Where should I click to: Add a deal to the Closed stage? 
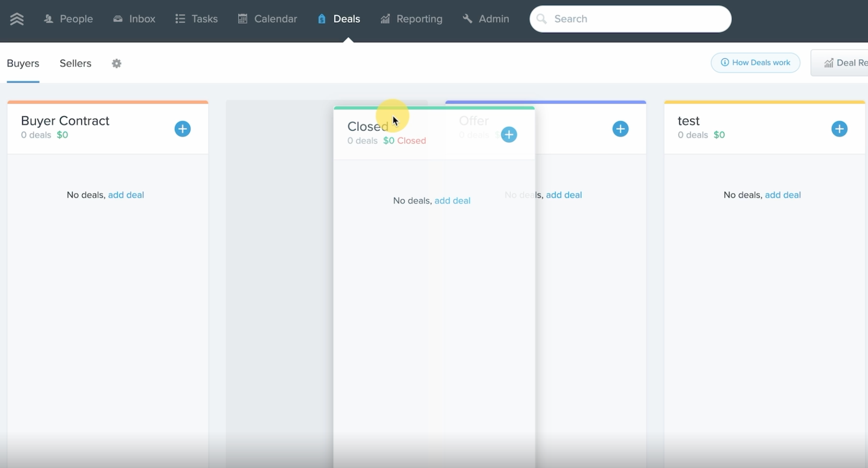coord(509,135)
